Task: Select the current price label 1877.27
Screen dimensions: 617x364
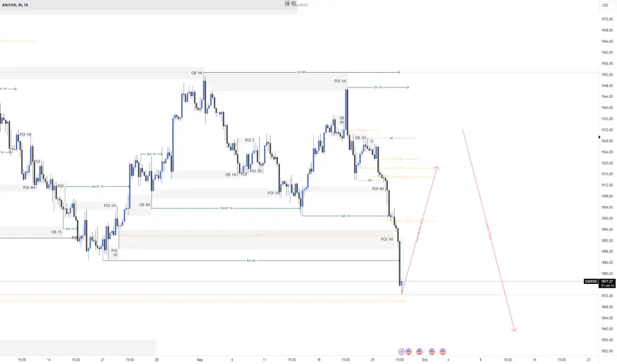Action: click(607, 281)
